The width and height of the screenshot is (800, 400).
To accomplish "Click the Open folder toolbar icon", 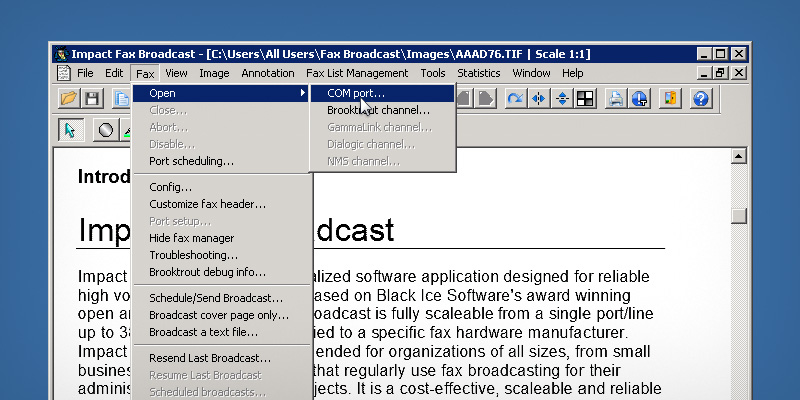I will (x=68, y=98).
